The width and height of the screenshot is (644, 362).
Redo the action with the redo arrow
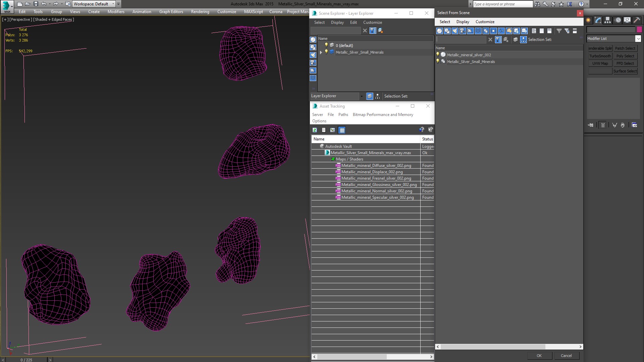(56, 4)
